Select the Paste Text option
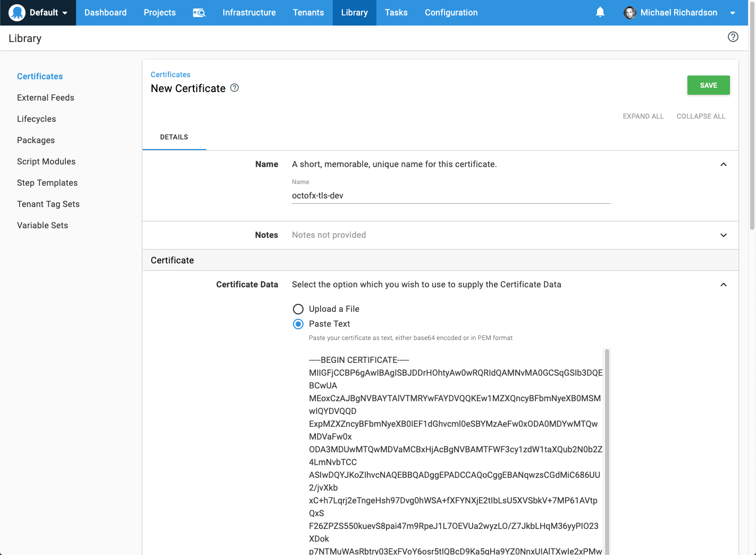The width and height of the screenshot is (756, 555). (x=298, y=324)
